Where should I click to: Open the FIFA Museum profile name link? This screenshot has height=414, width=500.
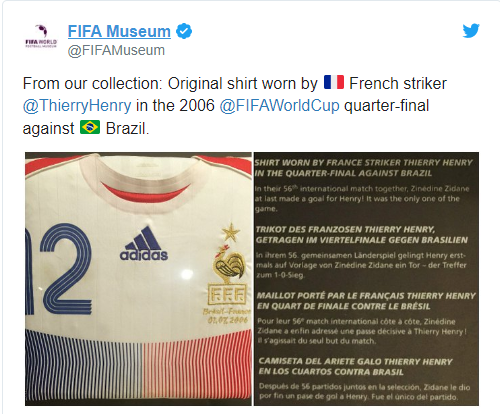coord(119,31)
